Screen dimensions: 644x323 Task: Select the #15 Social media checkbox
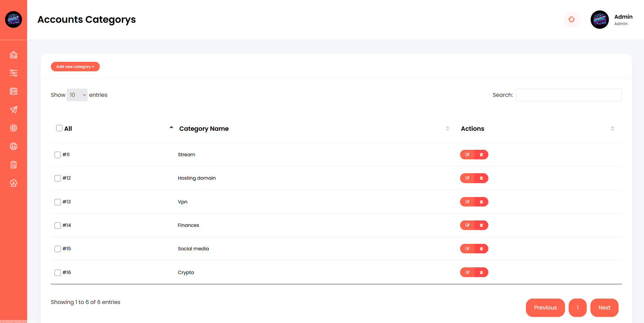click(58, 249)
